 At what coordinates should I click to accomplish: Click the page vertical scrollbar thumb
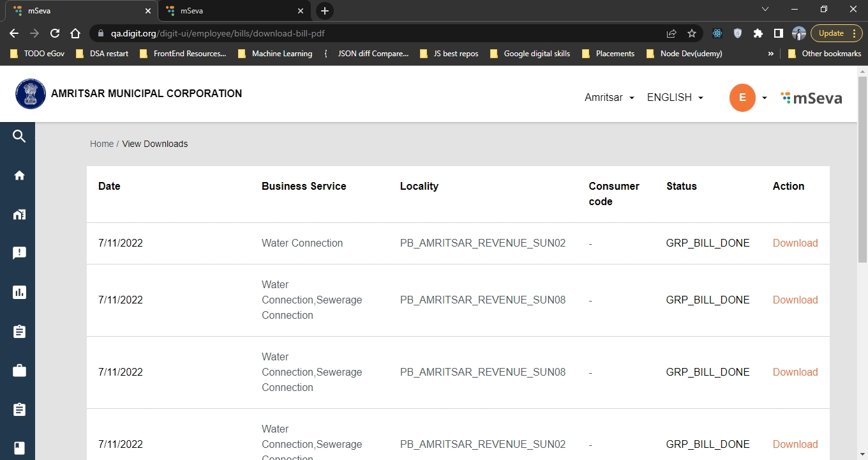coord(862,169)
